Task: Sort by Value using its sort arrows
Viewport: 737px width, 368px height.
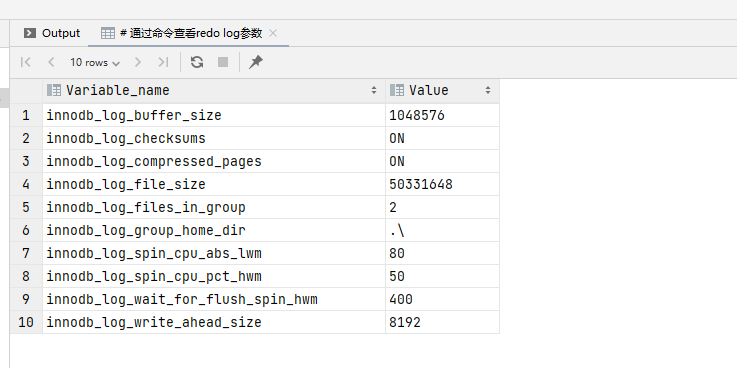Action: 488,90
